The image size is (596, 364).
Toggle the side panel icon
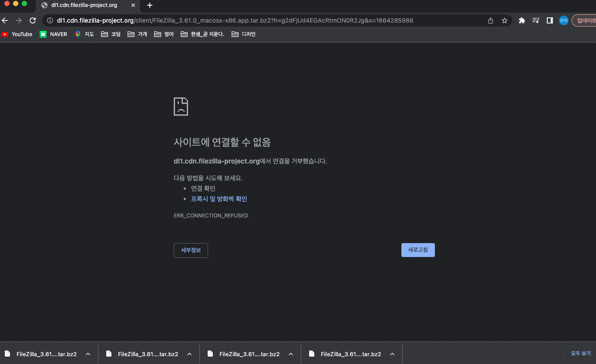click(x=550, y=20)
